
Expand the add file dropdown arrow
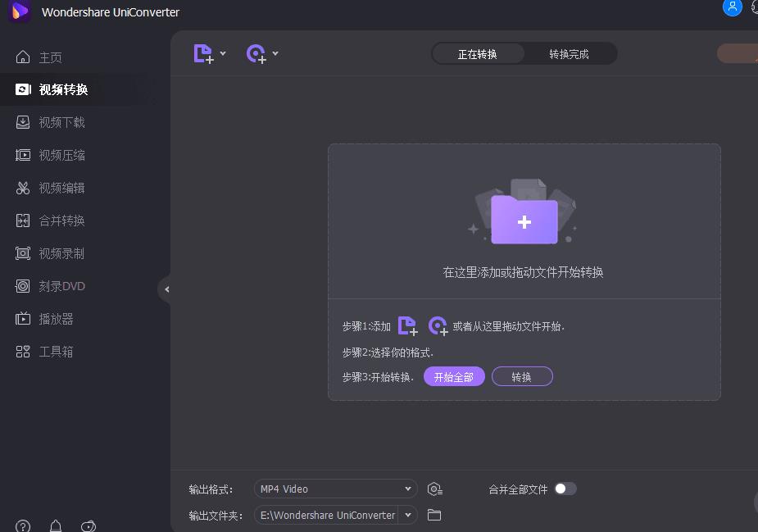tap(222, 52)
